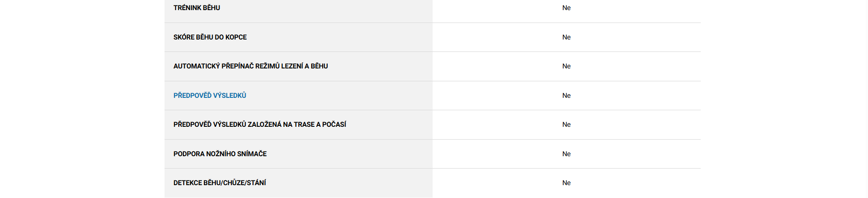Select the SKÓRE BĚHU DO KOPCE label
This screenshot has height=198, width=868.
coord(210,37)
